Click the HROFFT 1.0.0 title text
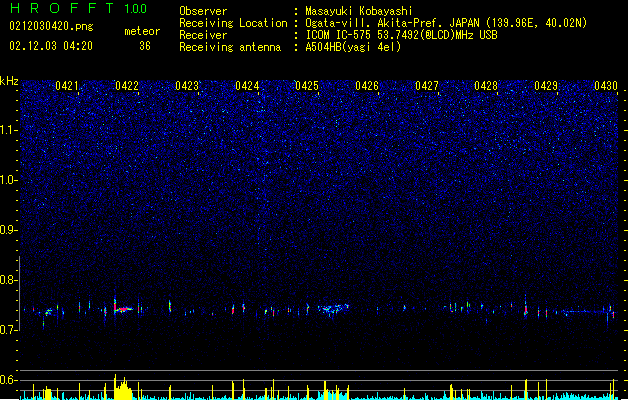Screen dimensions: 629x400 pos(79,8)
